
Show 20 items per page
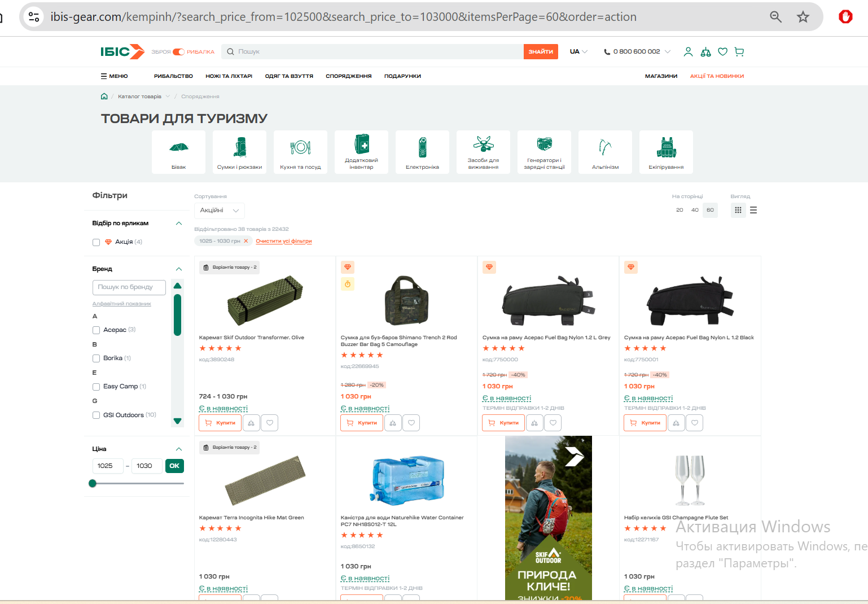tap(680, 211)
